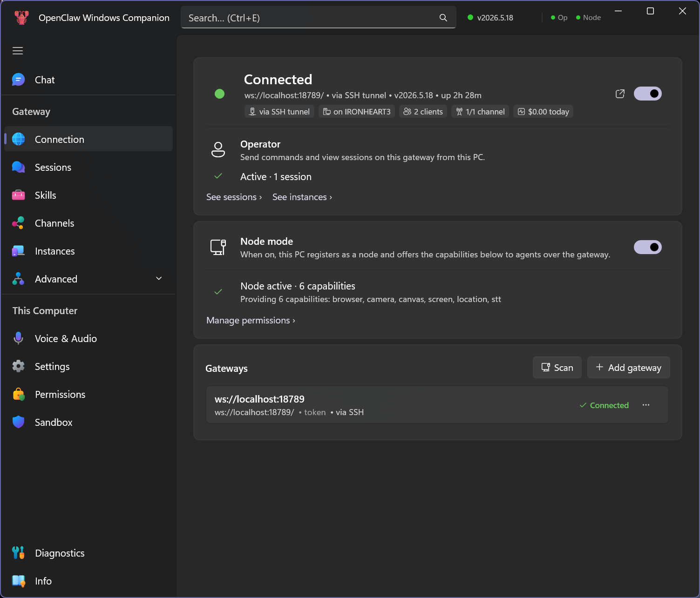Click See instances link
The height and width of the screenshot is (598, 700).
point(302,197)
